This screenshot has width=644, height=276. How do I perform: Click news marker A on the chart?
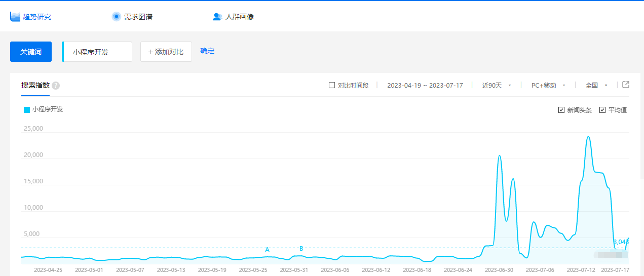(x=267, y=249)
